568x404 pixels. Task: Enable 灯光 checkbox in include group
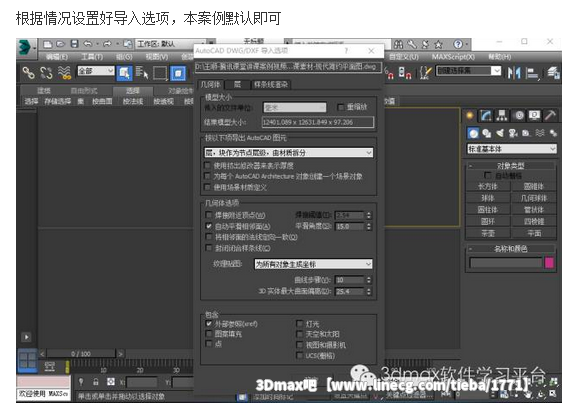coord(300,323)
